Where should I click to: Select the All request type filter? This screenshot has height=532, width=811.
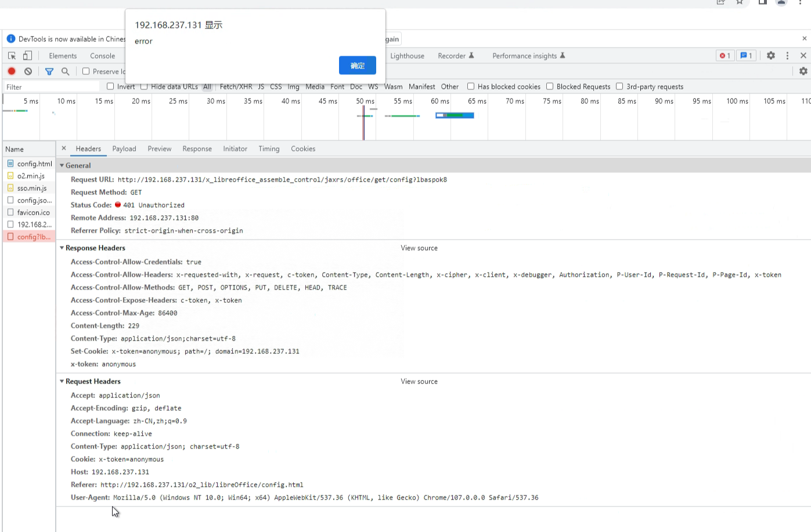click(x=207, y=86)
